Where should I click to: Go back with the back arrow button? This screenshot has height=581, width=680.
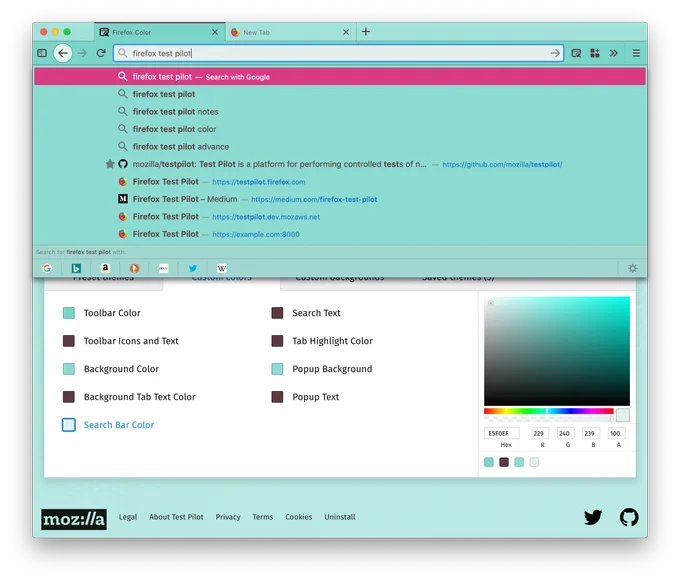coord(63,53)
